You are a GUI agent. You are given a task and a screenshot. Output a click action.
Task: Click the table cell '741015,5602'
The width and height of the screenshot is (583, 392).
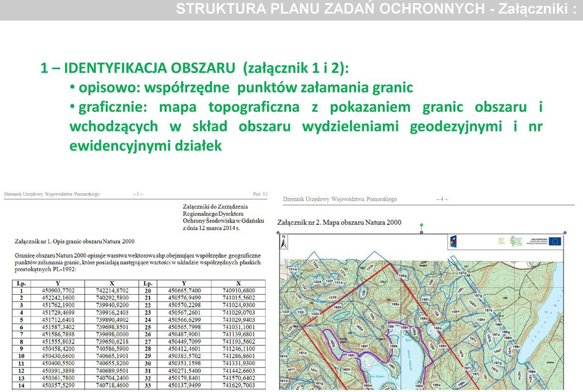[239, 298]
